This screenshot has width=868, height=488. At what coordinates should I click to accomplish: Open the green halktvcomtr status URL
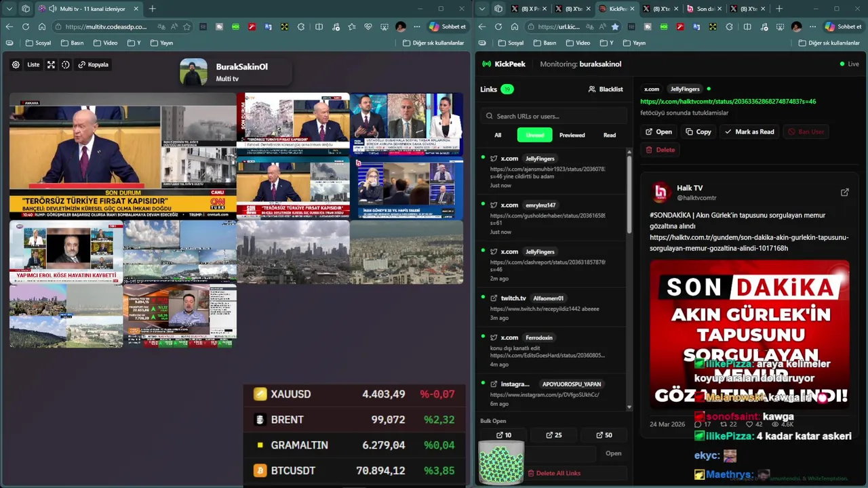coord(728,102)
